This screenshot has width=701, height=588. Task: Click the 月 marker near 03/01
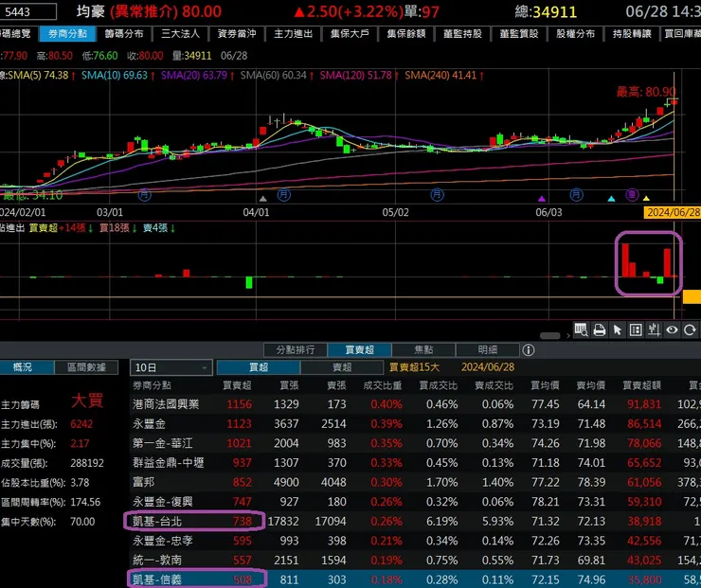144,195
